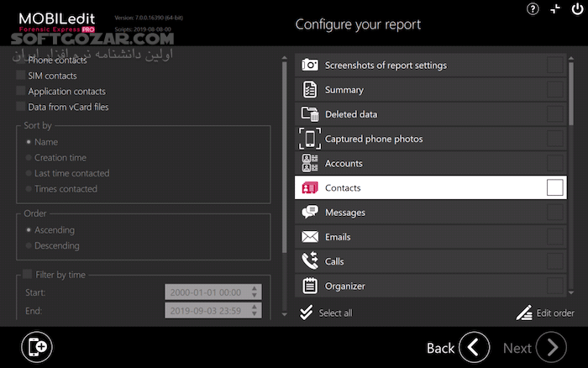Click the power exit icon
Viewport: 588px width, 368px height.
pyautogui.click(x=574, y=9)
